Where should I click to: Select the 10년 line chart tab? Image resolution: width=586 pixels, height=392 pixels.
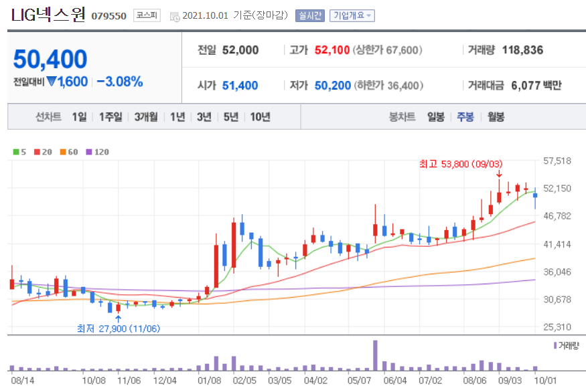tap(260, 117)
